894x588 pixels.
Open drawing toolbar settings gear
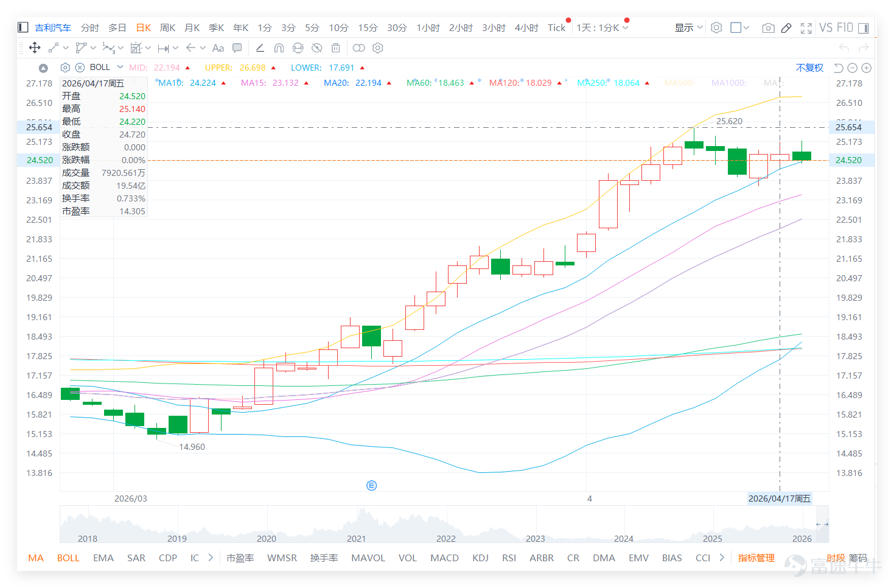[378, 47]
